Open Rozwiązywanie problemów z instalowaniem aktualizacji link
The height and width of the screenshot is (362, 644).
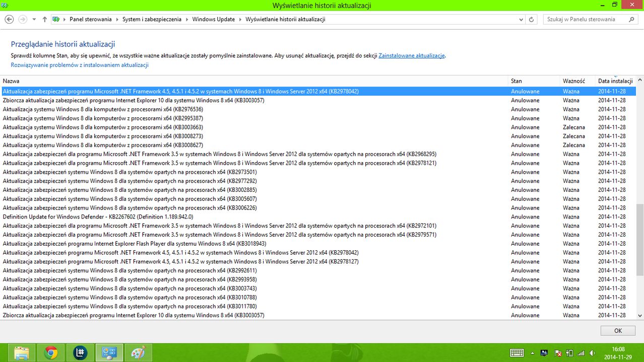80,65
